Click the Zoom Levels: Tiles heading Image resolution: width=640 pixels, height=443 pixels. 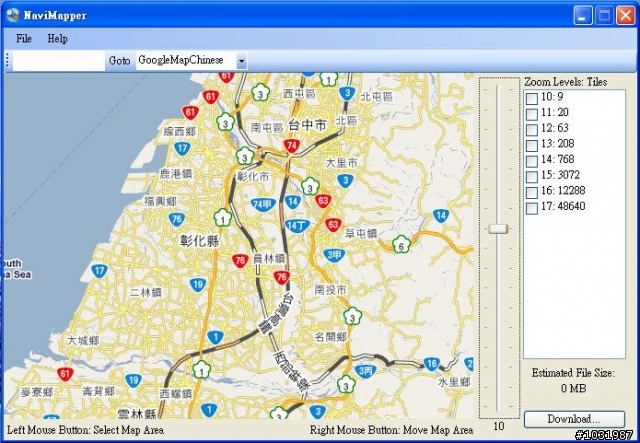pyautogui.click(x=565, y=82)
